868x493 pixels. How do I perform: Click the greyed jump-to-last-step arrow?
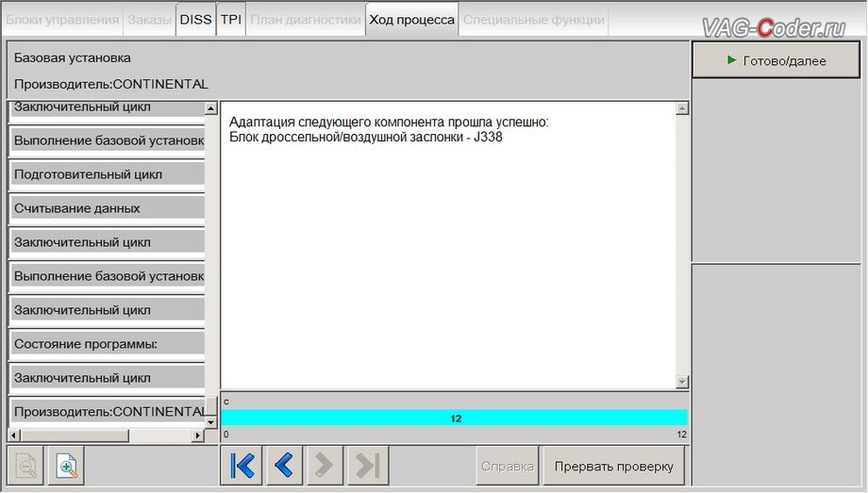pos(368,466)
